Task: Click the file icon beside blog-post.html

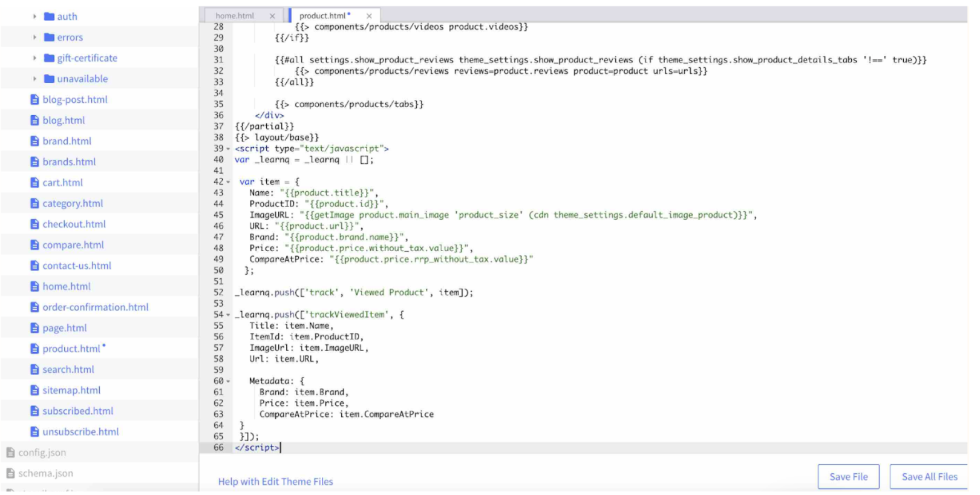Action: coord(34,100)
